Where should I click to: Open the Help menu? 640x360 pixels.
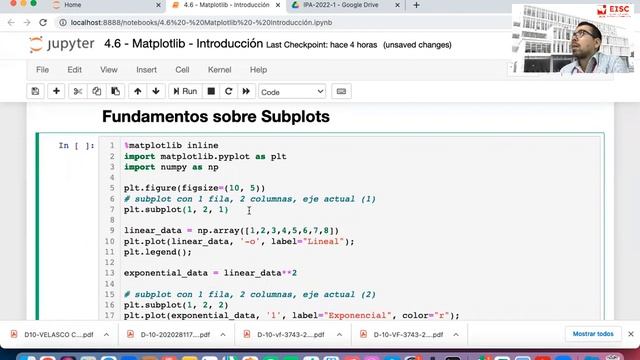258,70
